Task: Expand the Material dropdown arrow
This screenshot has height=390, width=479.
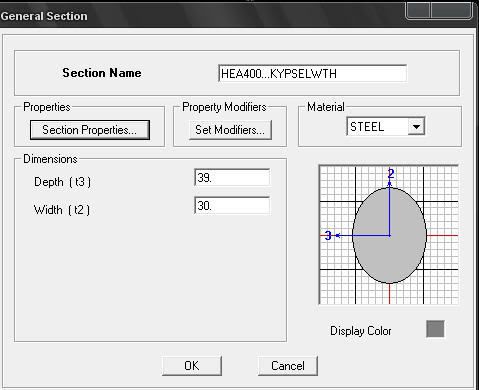Action: (x=416, y=127)
